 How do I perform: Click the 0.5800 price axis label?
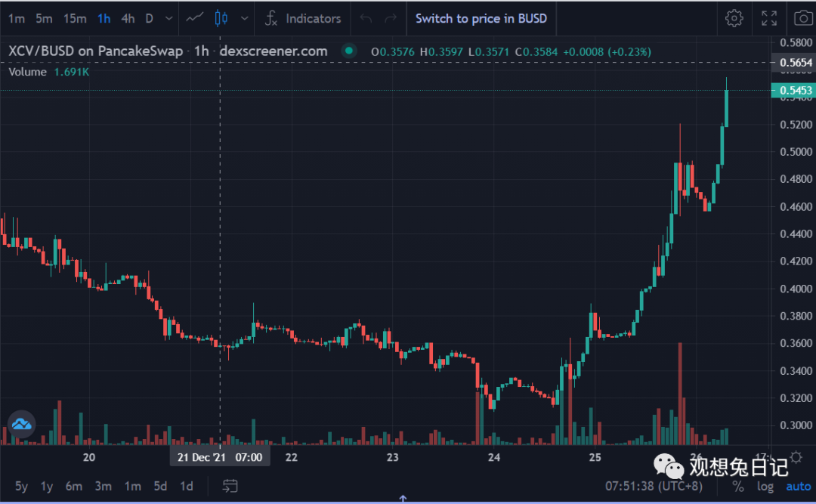click(796, 42)
